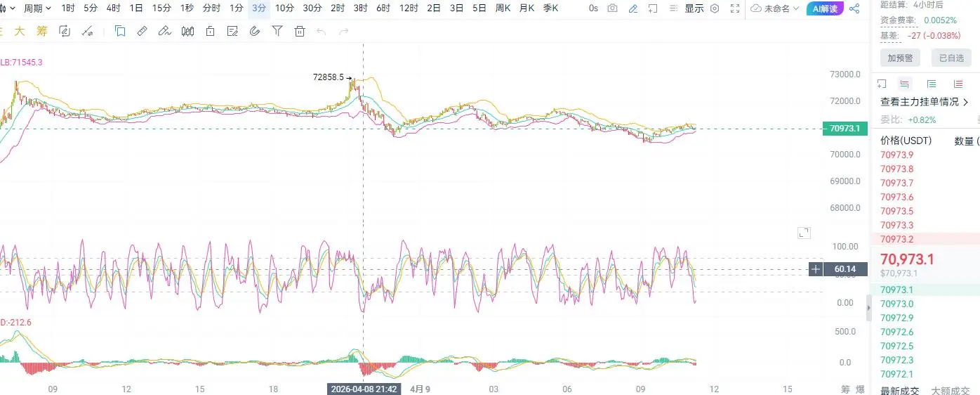
Task: Click the 加预警 add alert button
Action: pos(900,58)
